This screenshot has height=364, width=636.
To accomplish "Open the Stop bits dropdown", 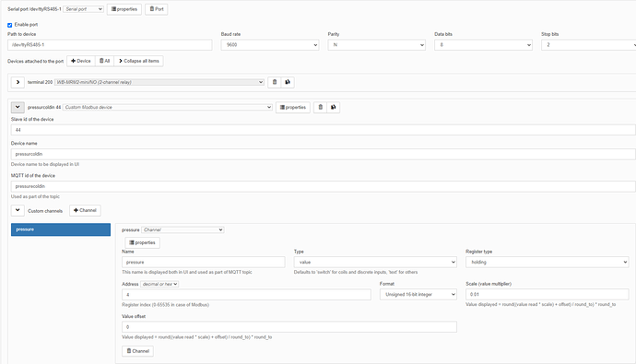I will tap(589, 45).
